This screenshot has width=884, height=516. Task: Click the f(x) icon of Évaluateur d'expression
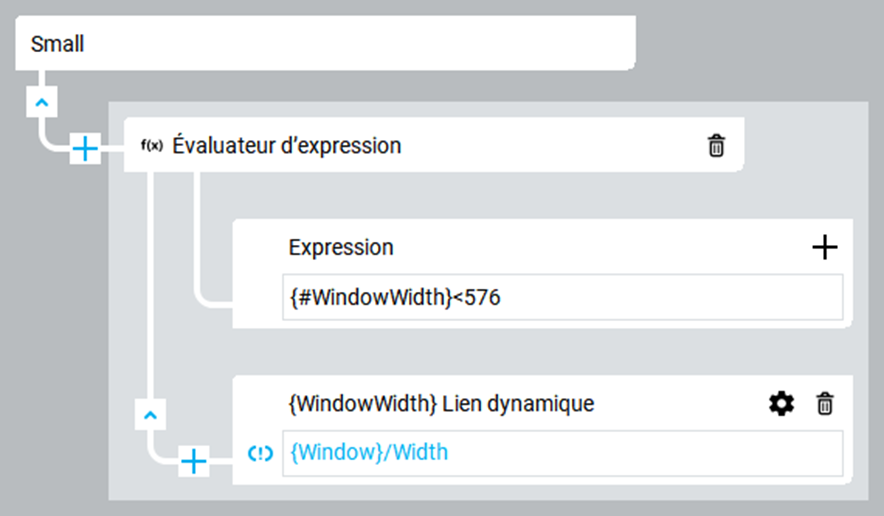(x=152, y=145)
